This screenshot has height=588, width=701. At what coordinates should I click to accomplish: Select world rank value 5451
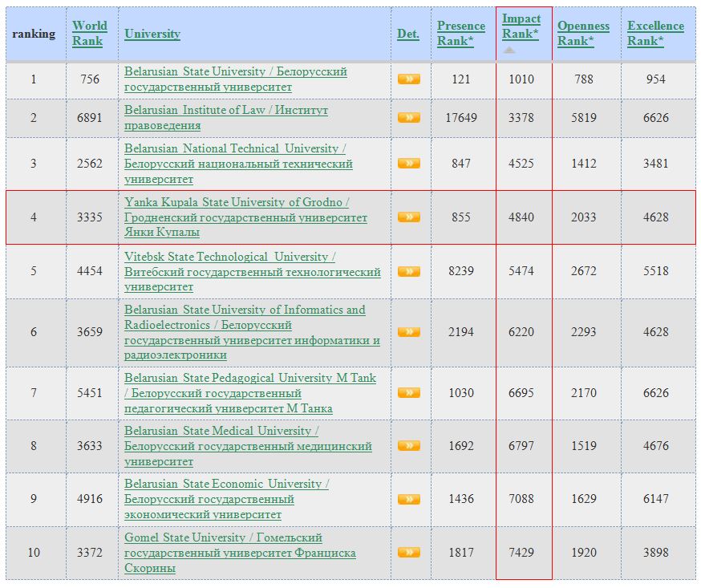[x=89, y=392]
